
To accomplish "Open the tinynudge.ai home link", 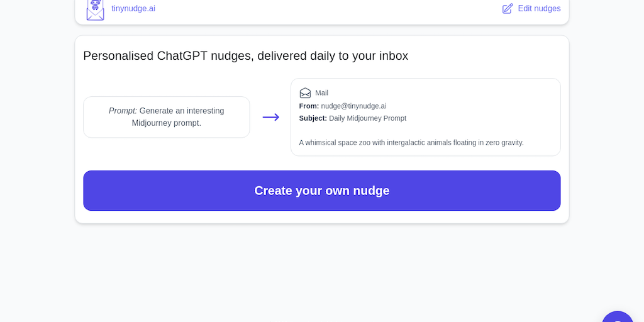I will (x=133, y=9).
